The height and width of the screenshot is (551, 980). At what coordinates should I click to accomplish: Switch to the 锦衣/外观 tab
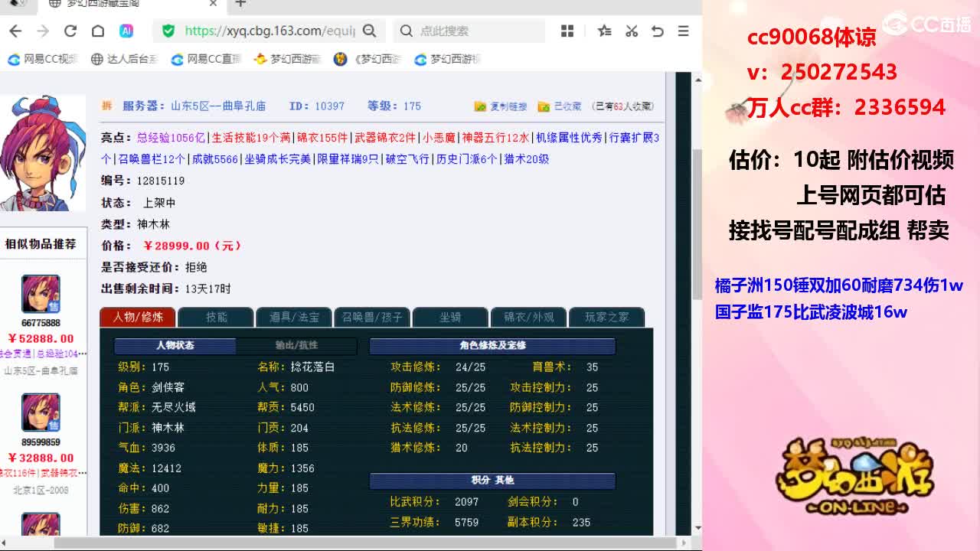coord(529,317)
